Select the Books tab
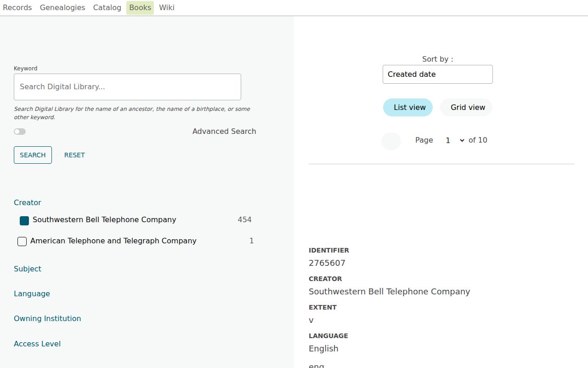Viewport: 588px width, 368px height. tap(140, 8)
